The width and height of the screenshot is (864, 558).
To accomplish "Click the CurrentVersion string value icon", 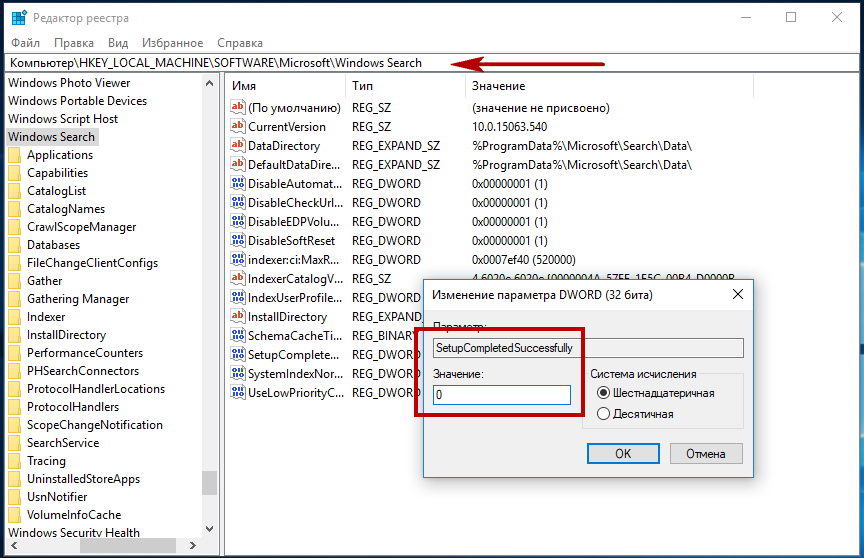I will coord(238,127).
